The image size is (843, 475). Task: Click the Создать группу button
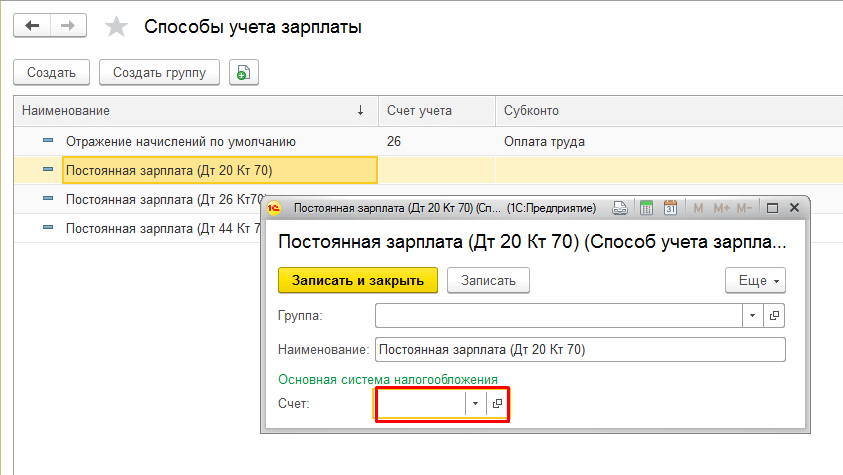[159, 73]
